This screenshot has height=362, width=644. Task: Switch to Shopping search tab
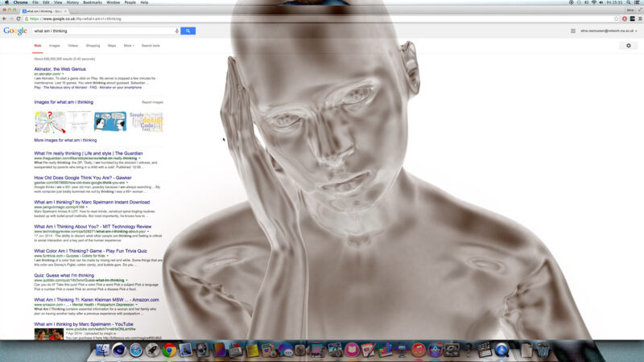tap(93, 46)
